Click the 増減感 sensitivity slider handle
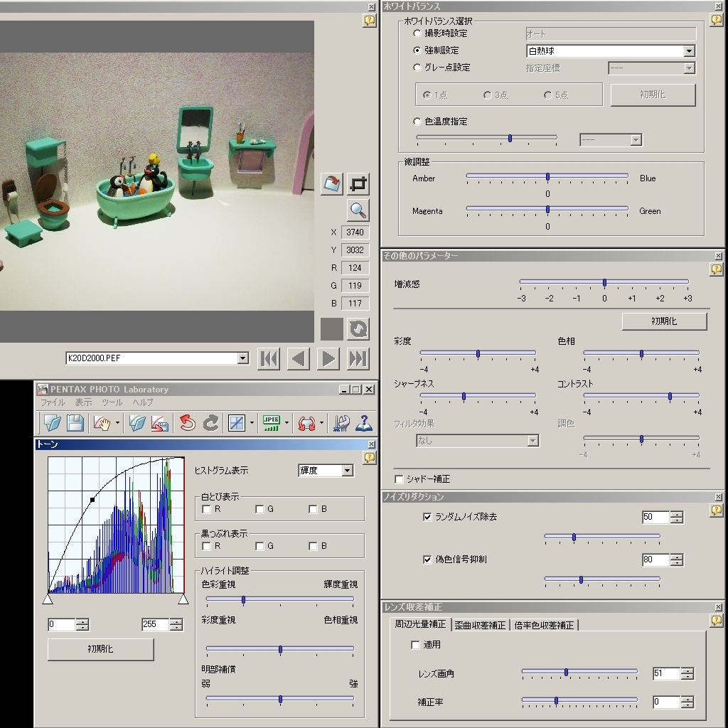Image resolution: width=728 pixels, height=728 pixels. pos(604,282)
